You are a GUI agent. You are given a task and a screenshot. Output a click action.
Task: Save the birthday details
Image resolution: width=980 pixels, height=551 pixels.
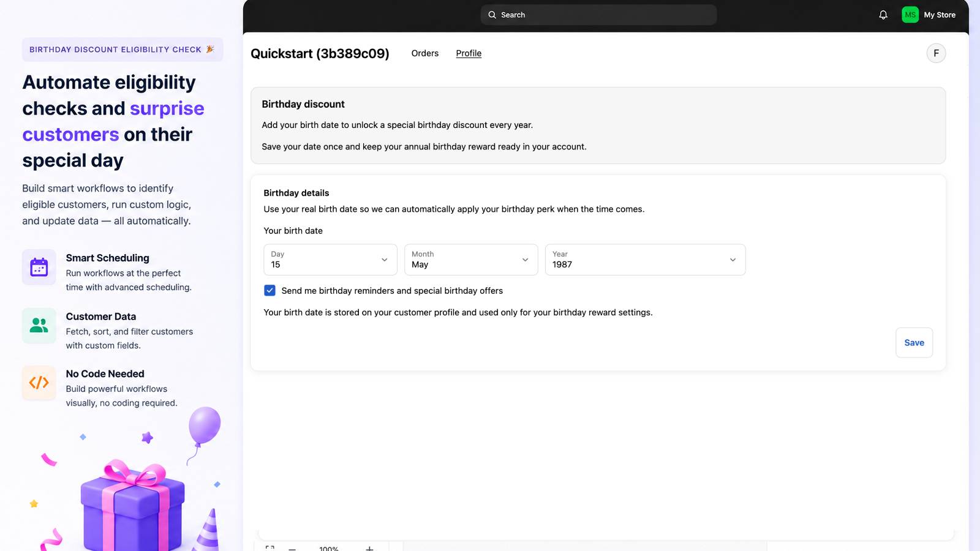[914, 343]
